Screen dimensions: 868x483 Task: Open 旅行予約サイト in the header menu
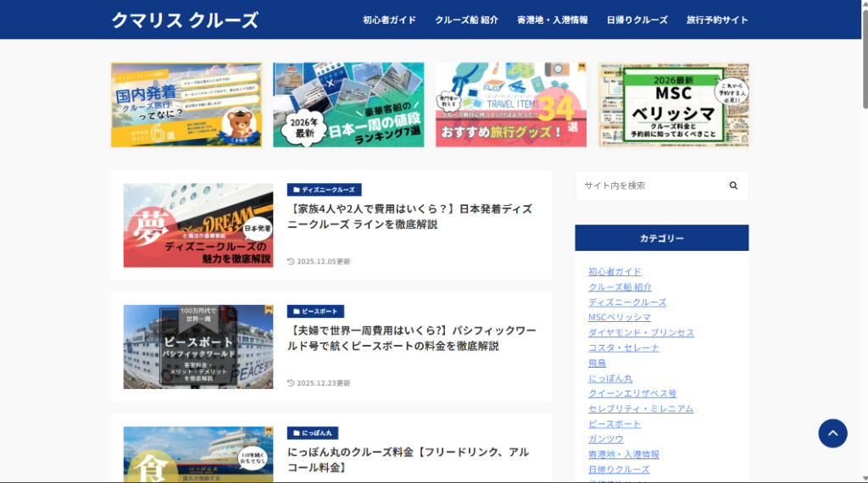click(x=717, y=20)
